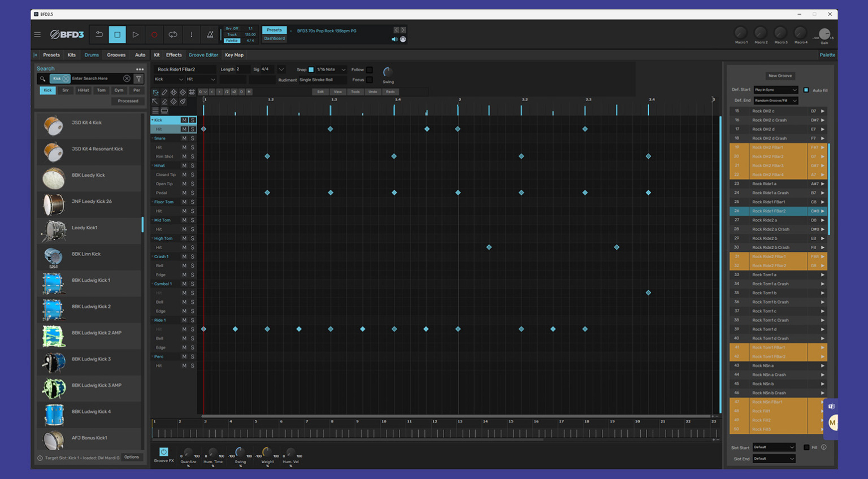This screenshot has width=868, height=479.
Task: Enable the Focus checkbox
Action: coord(370,80)
